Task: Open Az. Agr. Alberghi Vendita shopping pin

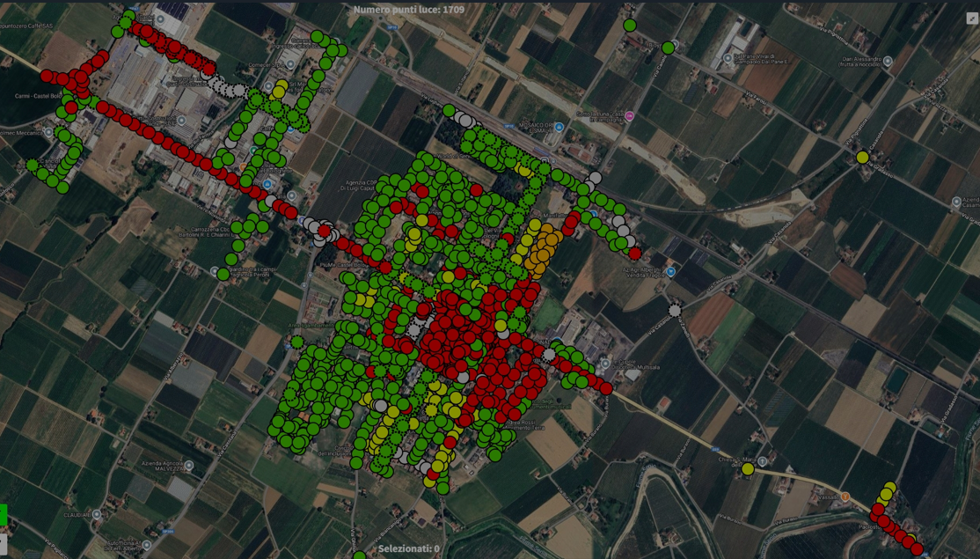Action: [670, 272]
